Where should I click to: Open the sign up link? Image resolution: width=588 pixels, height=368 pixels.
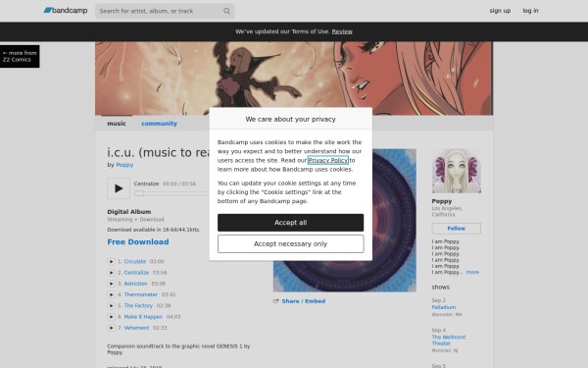click(x=500, y=11)
